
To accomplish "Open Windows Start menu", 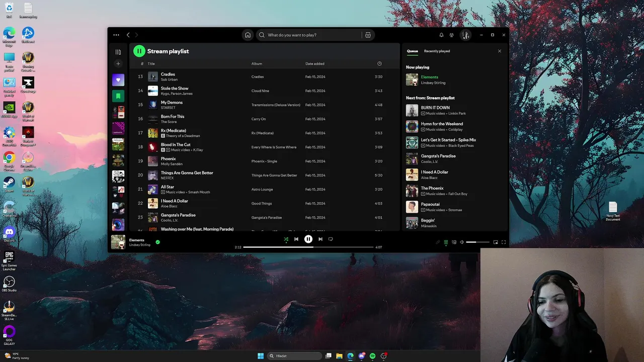I will pyautogui.click(x=261, y=356).
